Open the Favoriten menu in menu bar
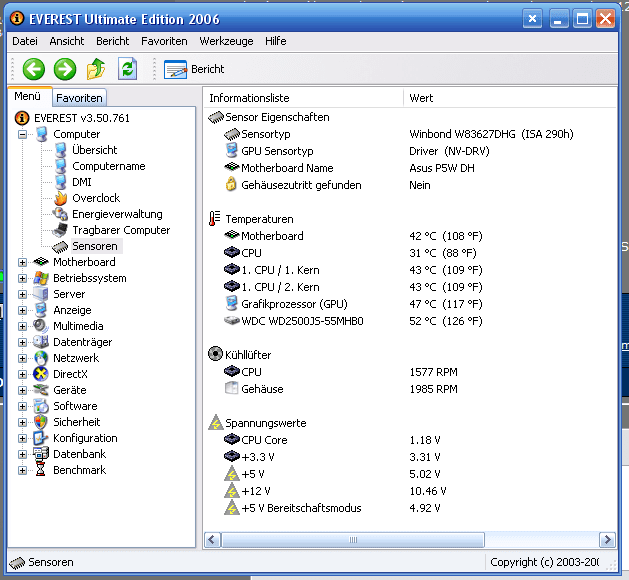629x580 pixels. (164, 41)
